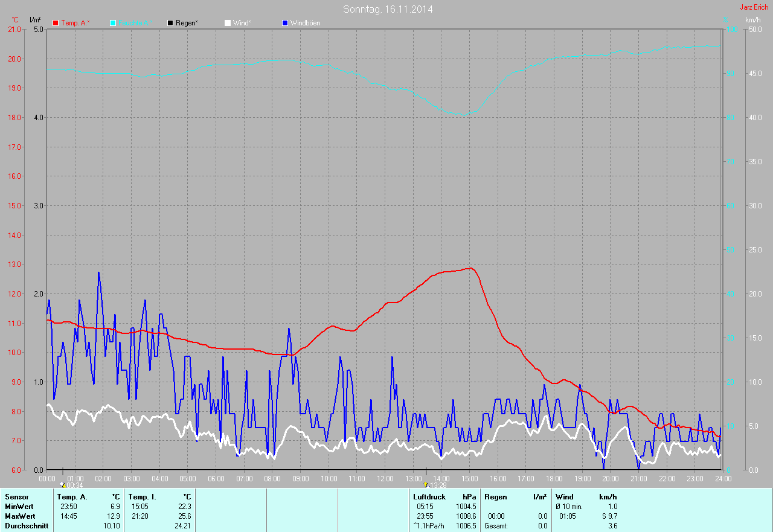The image size is (773, 532).
Task: Click the 12:00 time axis label
Action: [x=385, y=478]
